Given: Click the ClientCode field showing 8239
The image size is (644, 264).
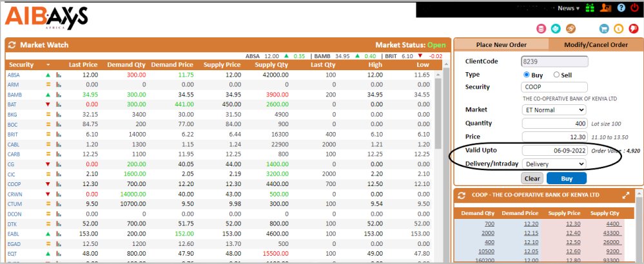Looking at the screenshot, I should 554,61.
